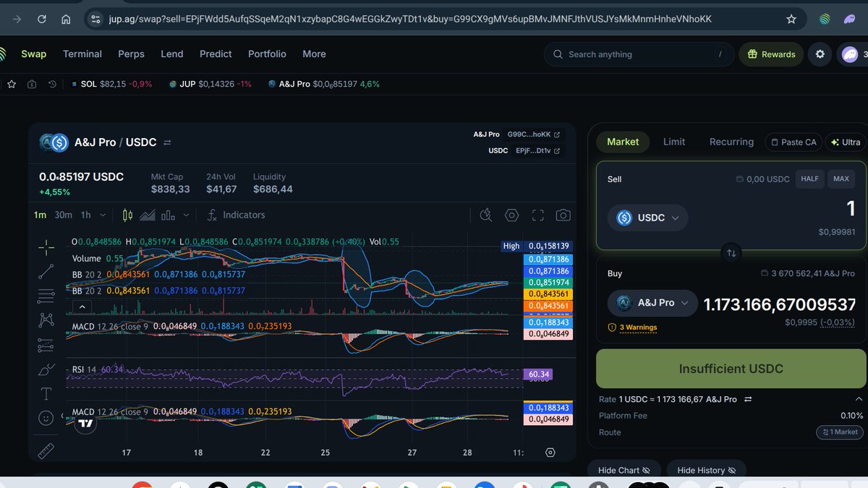
Task: Open price scale settings gear below chart
Action: click(x=550, y=452)
